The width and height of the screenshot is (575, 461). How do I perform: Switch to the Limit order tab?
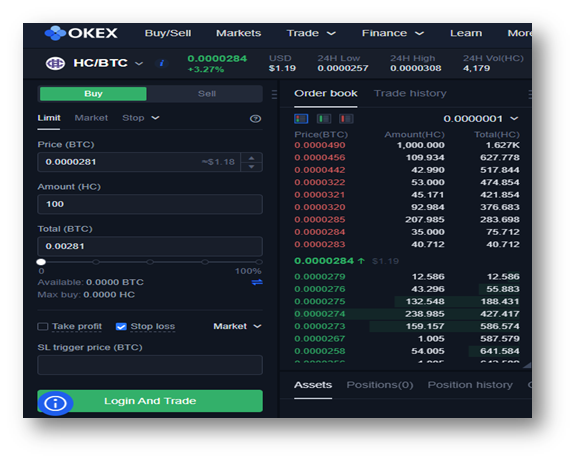49,118
